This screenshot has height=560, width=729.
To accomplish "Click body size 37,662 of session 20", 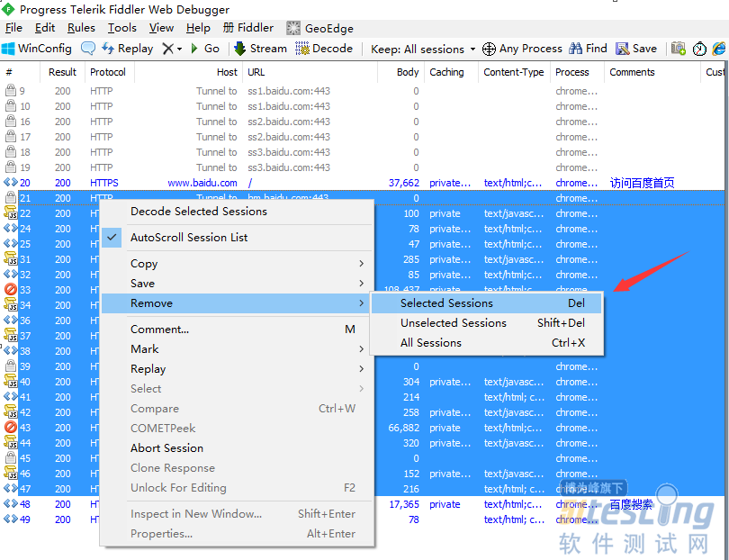I will coord(404,184).
